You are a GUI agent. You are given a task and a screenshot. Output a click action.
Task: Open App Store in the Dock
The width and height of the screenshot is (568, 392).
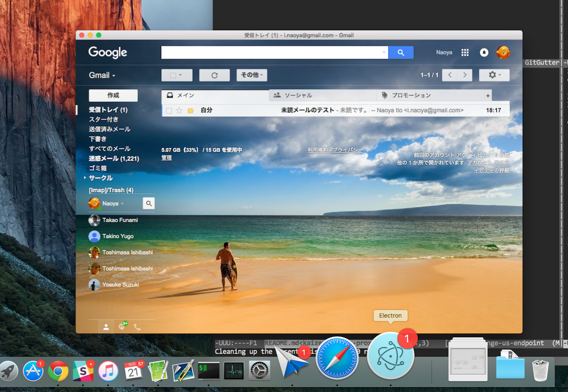pos(33,371)
